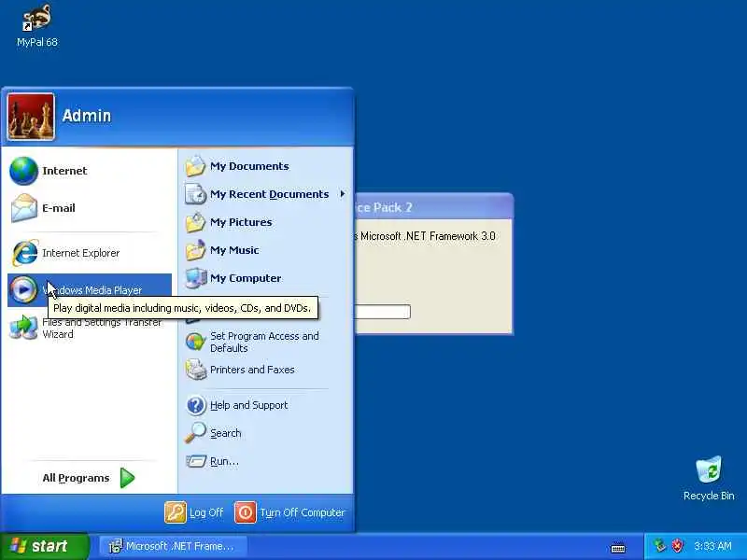
Task: Click the Log Off button label
Action: coord(206,512)
